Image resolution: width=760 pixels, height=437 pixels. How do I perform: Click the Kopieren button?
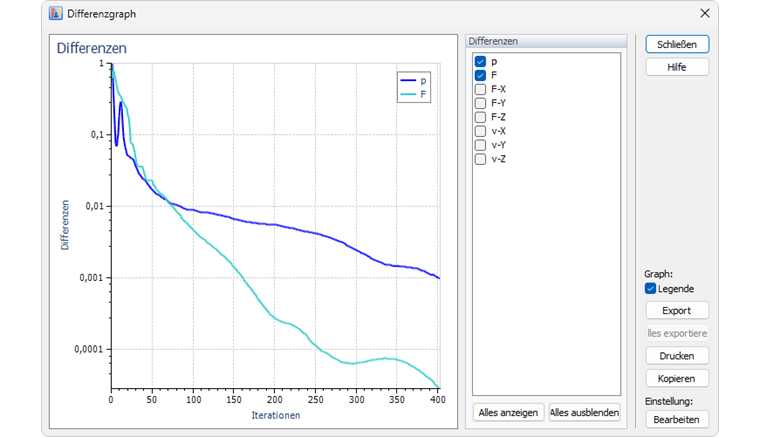(677, 379)
